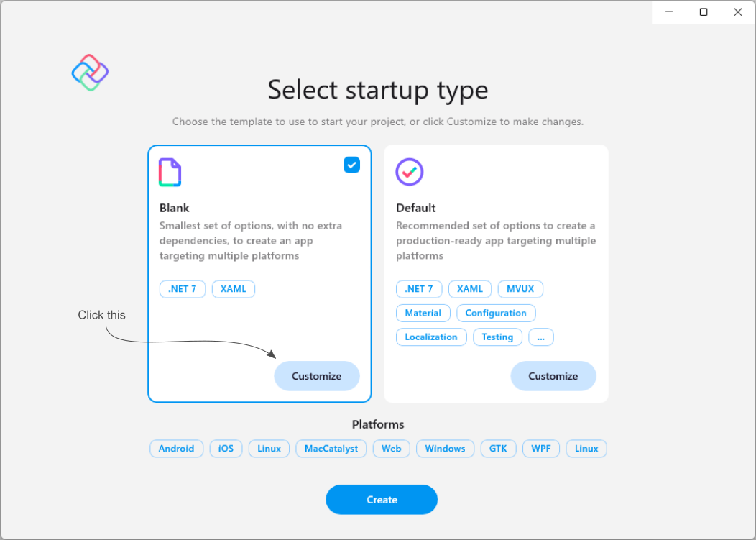Toggle the Blank template selected checkbox

pyautogui.click(x=351, y=165)
